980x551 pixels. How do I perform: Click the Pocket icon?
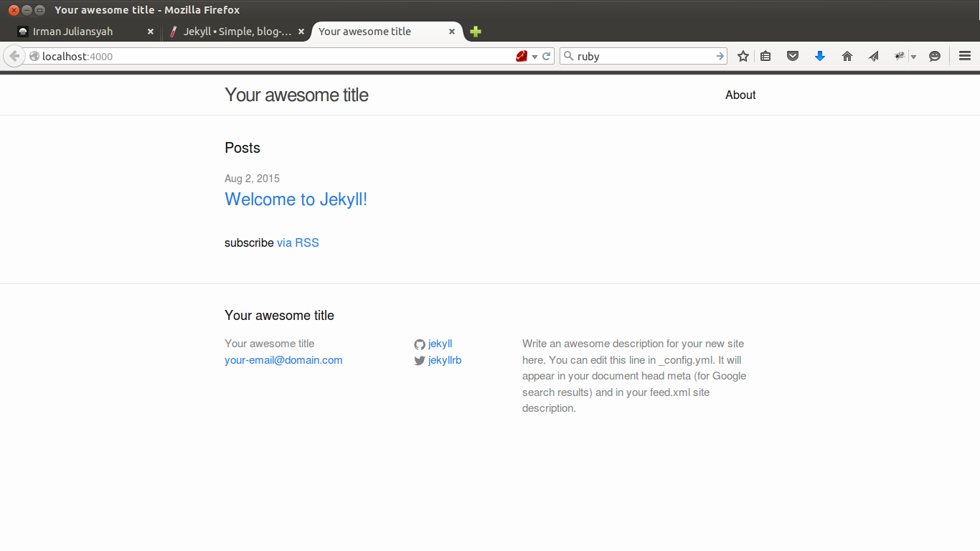click(793, 56)
